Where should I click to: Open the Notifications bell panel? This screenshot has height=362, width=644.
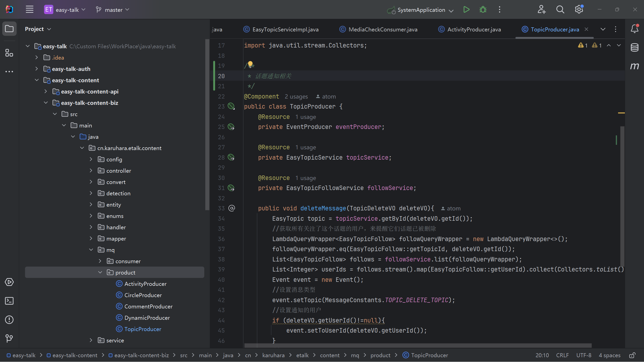click(x=634, y=29)
